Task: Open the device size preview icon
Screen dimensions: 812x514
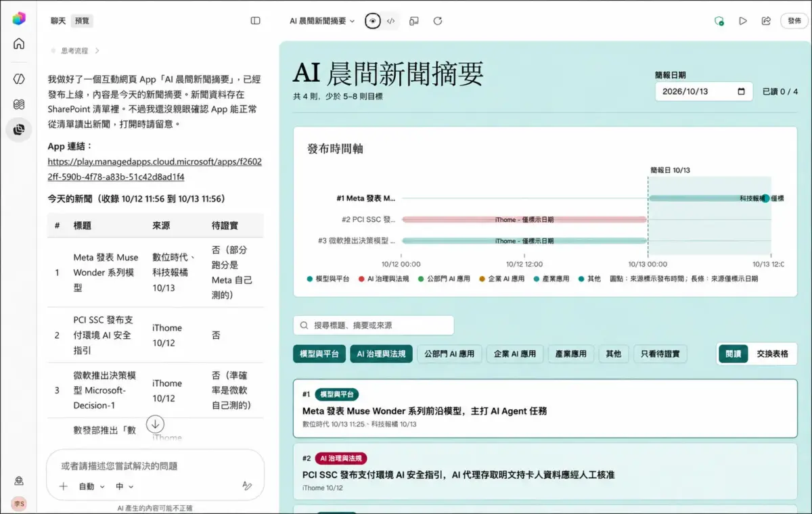Action: (x=414, y=21)
